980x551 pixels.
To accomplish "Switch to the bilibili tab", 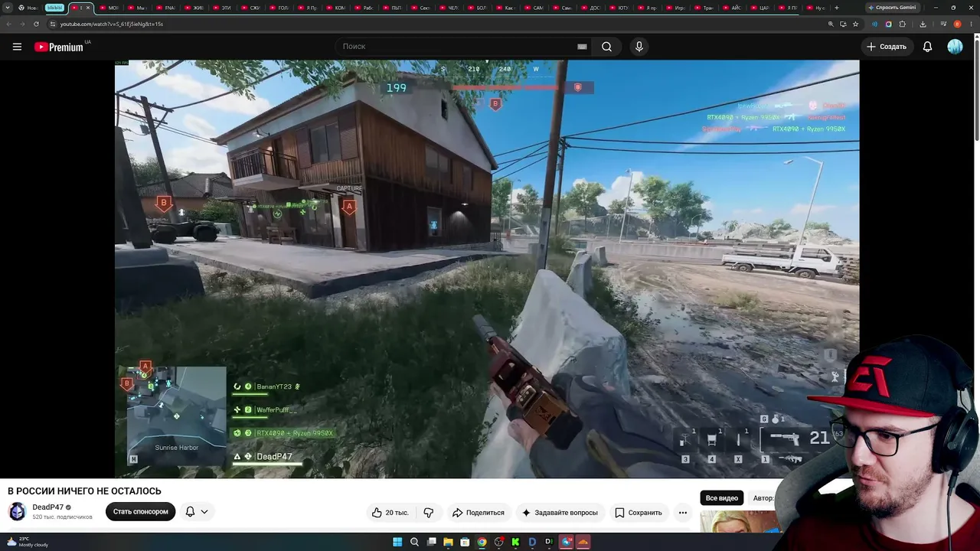I will (x=54, y=8).
